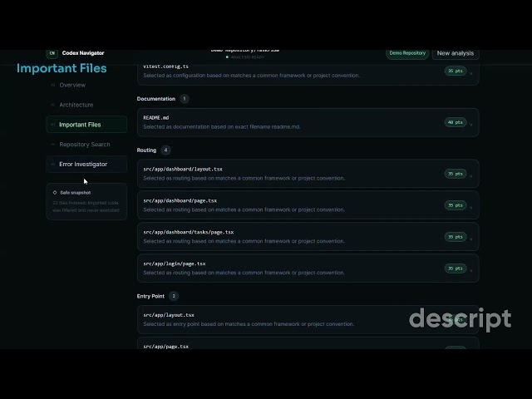Click the Analysis Ready status text
Image resolution: width=532 pixels, height=399 pixels.
[x=248, y=57]
